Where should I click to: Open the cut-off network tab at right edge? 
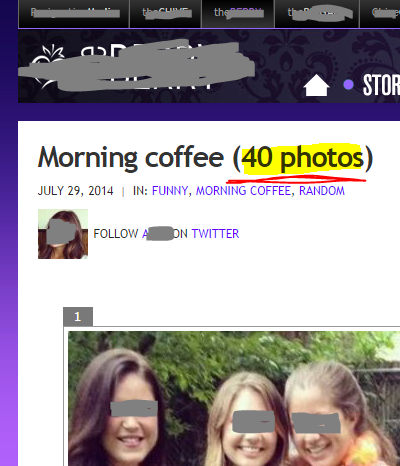(380, 14)
